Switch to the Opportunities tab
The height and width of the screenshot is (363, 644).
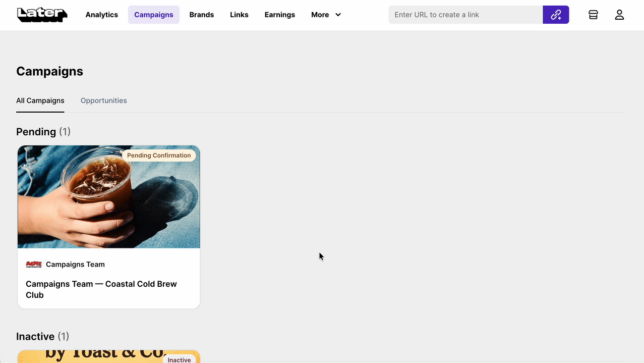coord(104,100)
